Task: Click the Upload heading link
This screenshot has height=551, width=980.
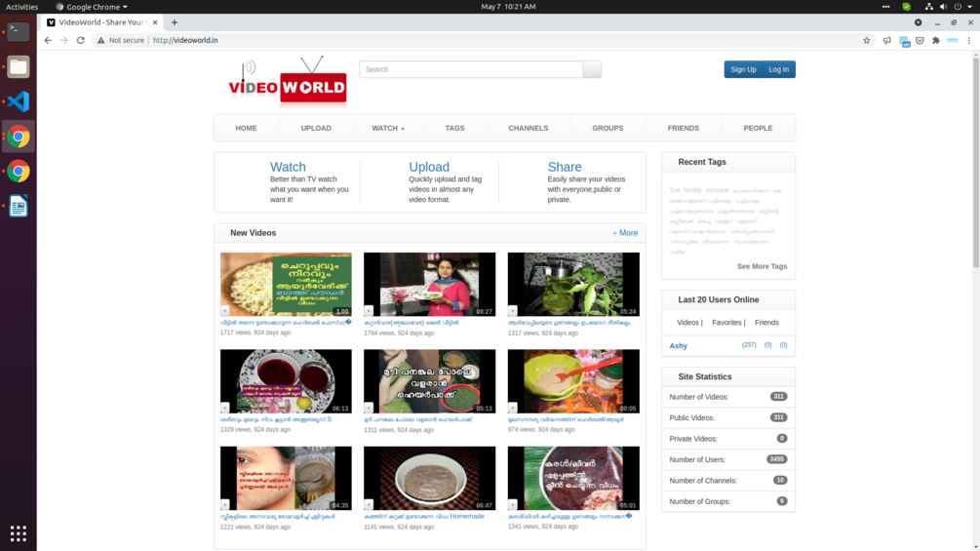Action: (429, 167)
